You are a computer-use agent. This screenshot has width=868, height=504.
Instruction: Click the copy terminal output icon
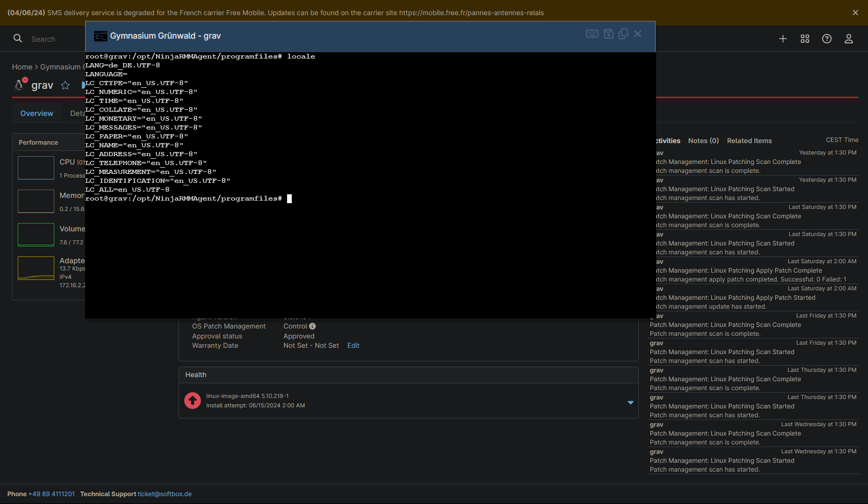[623, 34]
